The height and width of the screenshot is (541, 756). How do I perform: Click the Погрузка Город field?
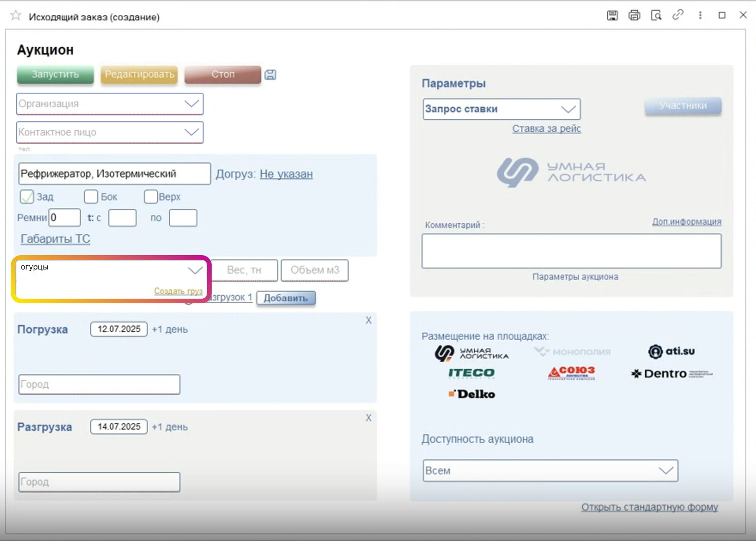point(99,384)
